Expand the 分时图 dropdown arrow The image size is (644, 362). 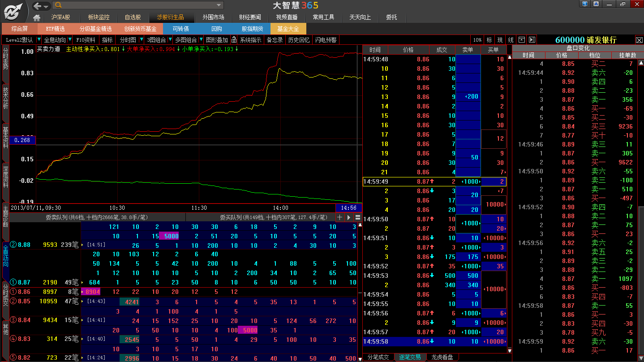tap(142, 40)
